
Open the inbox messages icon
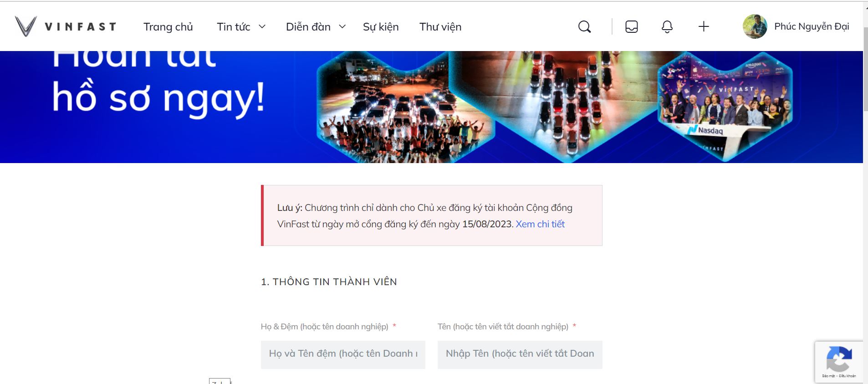(x=632, y=27)
